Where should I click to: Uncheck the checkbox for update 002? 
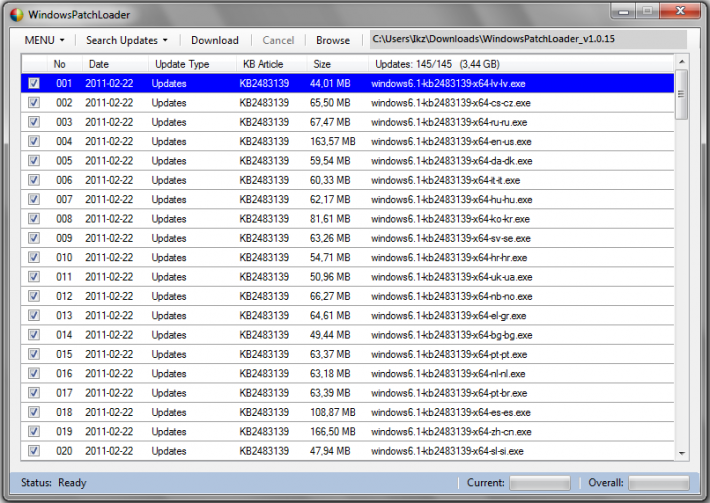click(34, 103)
